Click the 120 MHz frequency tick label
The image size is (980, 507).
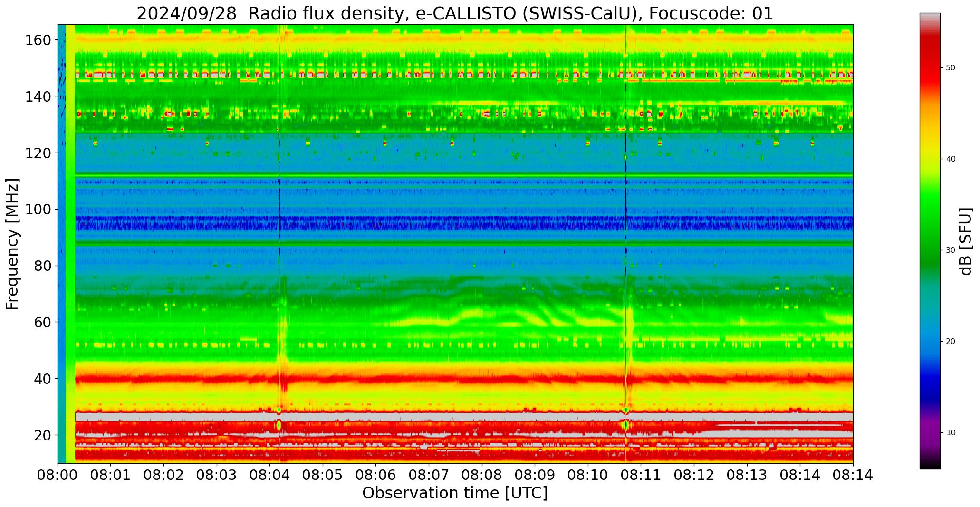point(38,153)
